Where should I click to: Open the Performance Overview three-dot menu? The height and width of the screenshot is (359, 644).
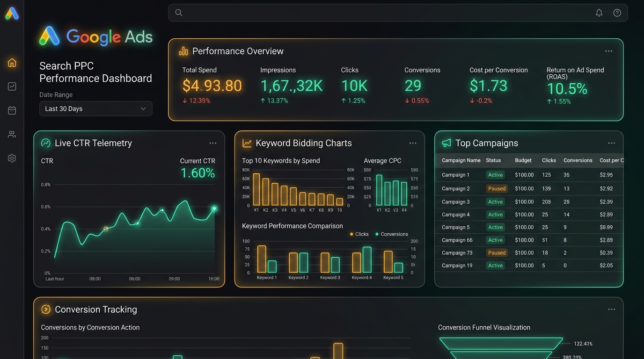608,51
